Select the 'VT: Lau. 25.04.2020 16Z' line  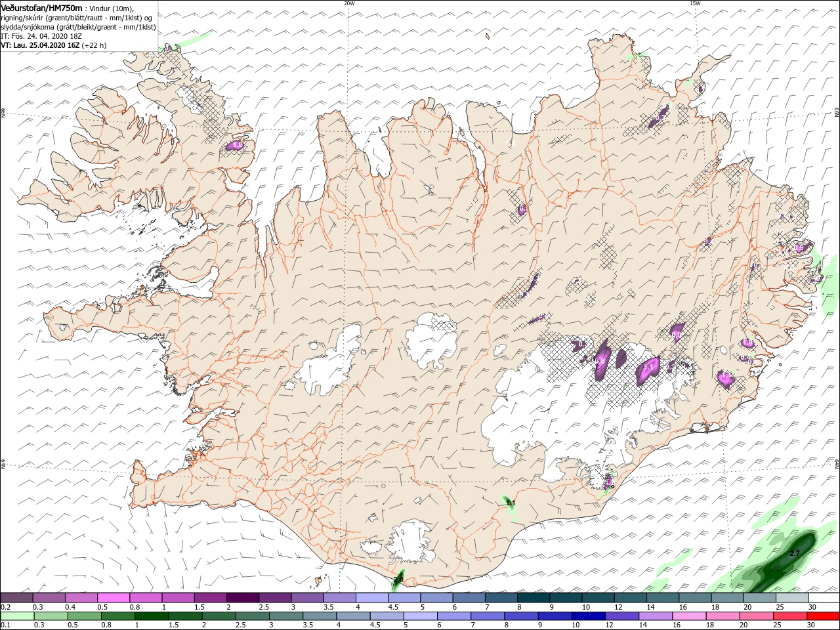[x=40, y=45]
